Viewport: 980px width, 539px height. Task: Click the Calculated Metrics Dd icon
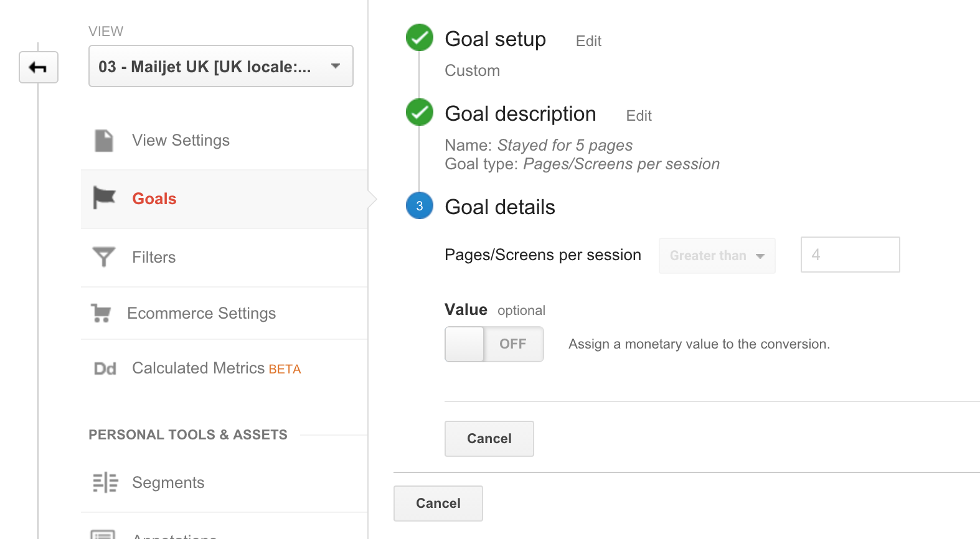pos(105,369)
